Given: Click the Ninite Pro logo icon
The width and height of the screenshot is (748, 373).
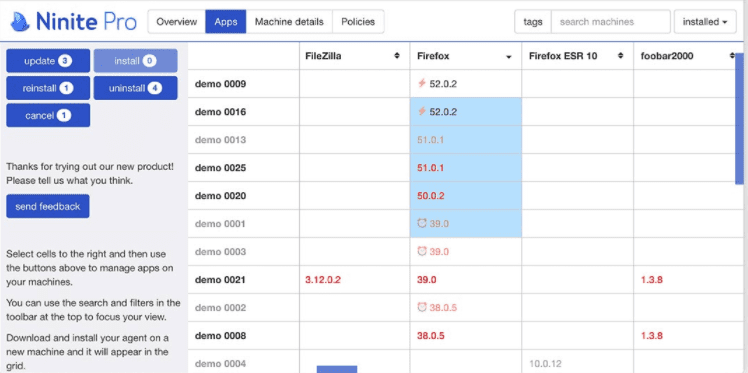Looking at the screenshot, I should 21,22.
